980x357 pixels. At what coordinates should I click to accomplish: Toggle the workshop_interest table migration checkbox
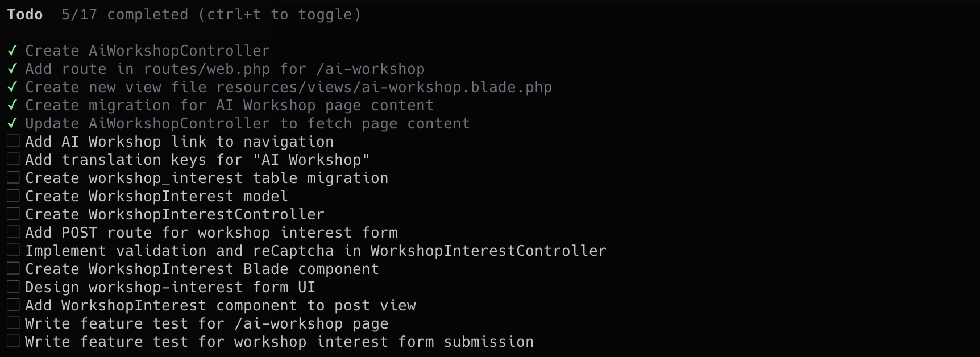(x=13, y=177)
